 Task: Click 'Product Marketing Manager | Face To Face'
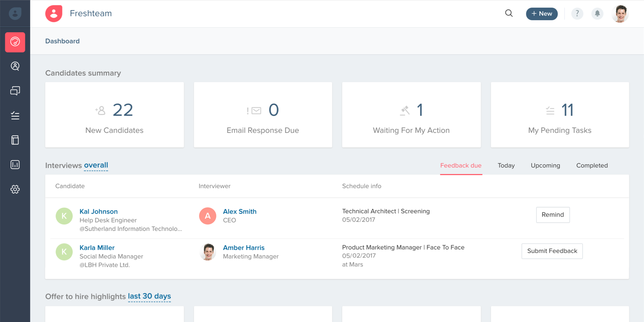click(403, 248)
